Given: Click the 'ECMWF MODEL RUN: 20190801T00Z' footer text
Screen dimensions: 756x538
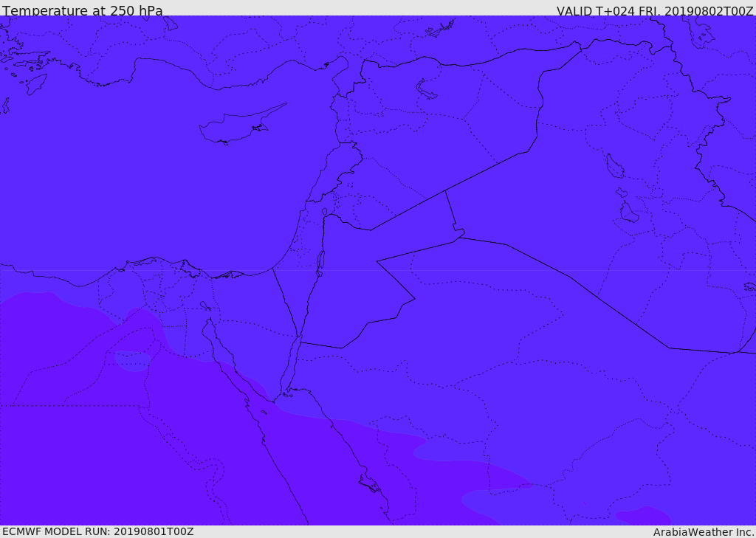Looking at the screenshot, I should click(x=98, y=531).
